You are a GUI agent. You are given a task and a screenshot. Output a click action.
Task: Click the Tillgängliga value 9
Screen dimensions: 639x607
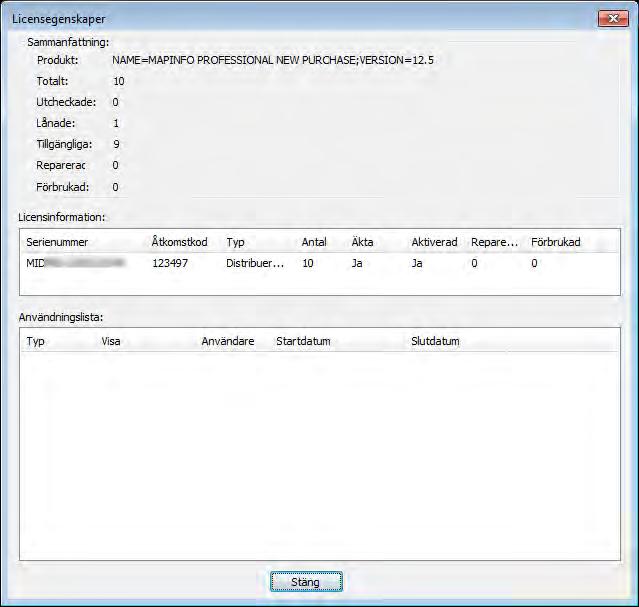coord(116,144)
